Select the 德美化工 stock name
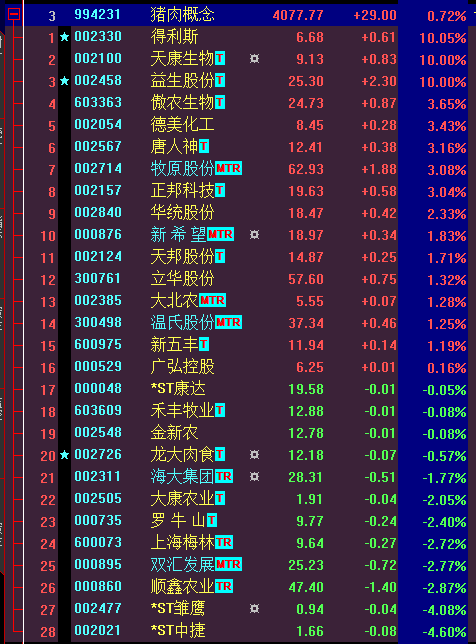Viewport: 476px width, 644px height. coord(182,124)
